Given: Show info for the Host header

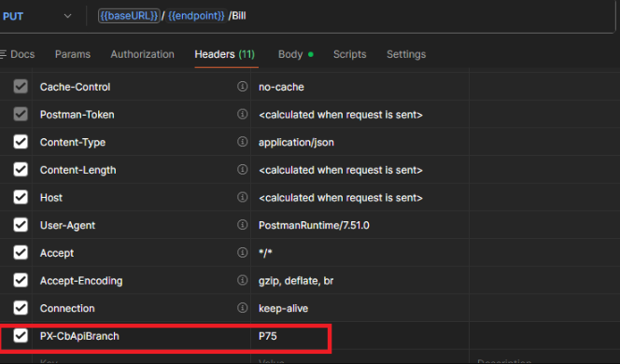Looking at the screenshot, I should click(242, 197).
